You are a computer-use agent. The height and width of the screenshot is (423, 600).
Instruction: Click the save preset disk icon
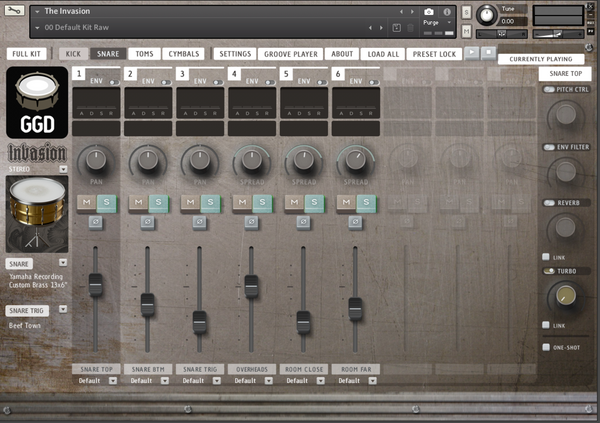[396, 28]
